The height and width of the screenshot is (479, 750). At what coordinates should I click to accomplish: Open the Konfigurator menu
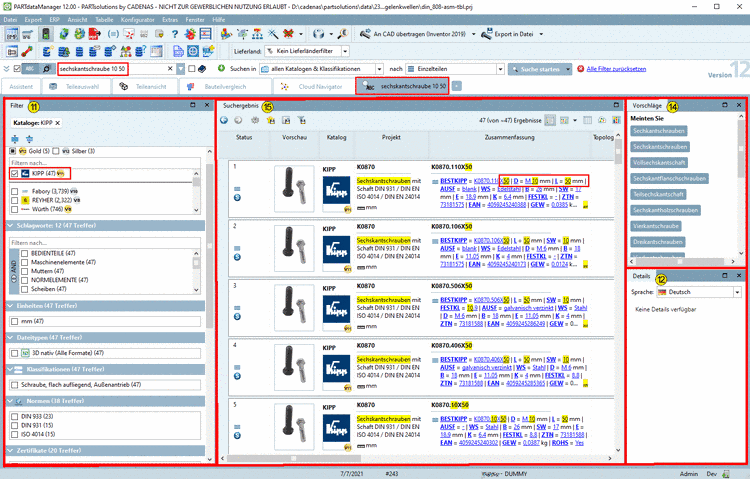click(138, 19)
